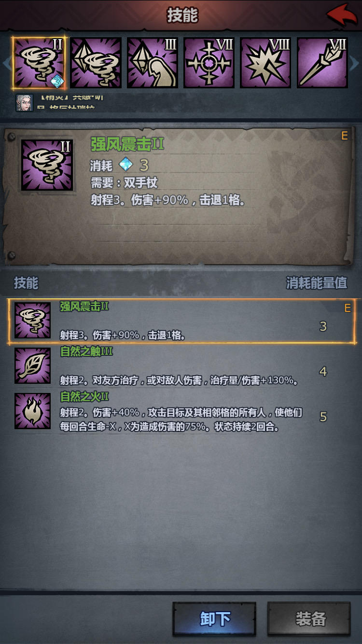362x644 pixels.
Task: Select the 强风震击II list row
Action: coord(181,321)
